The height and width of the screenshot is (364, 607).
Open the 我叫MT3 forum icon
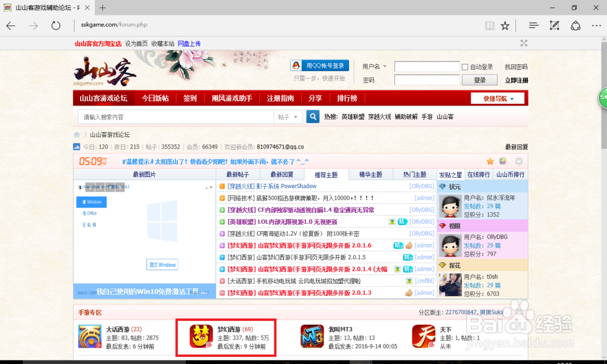(312, 336)
